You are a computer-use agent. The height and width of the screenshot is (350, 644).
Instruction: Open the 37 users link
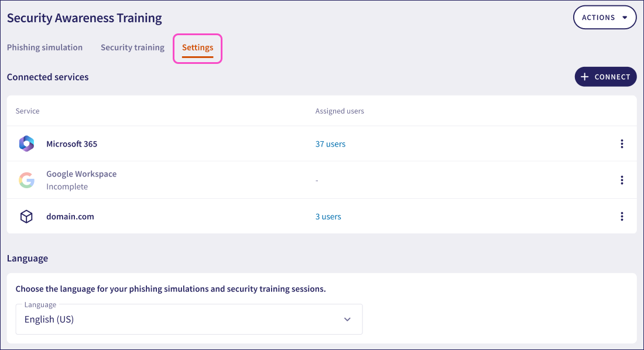point(330,144)
